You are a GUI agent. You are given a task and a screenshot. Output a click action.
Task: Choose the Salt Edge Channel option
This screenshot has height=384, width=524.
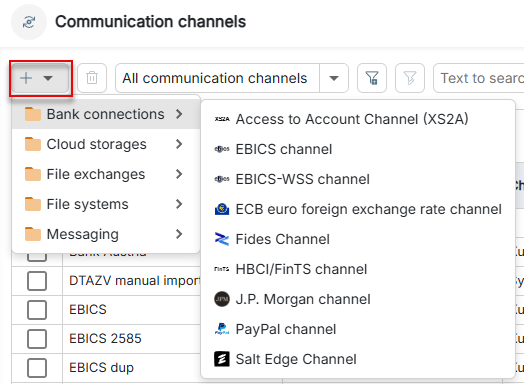tap(358, 360)
